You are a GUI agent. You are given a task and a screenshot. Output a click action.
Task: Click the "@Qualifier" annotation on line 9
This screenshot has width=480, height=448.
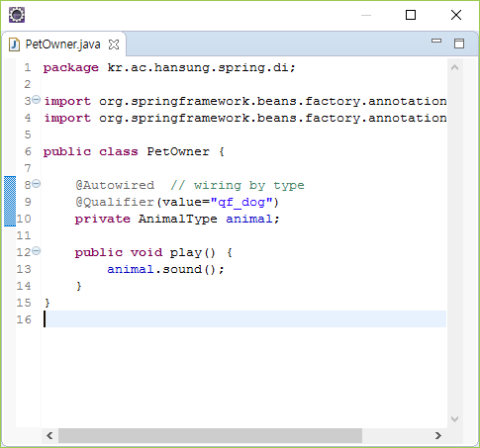[x=115, y=202]
